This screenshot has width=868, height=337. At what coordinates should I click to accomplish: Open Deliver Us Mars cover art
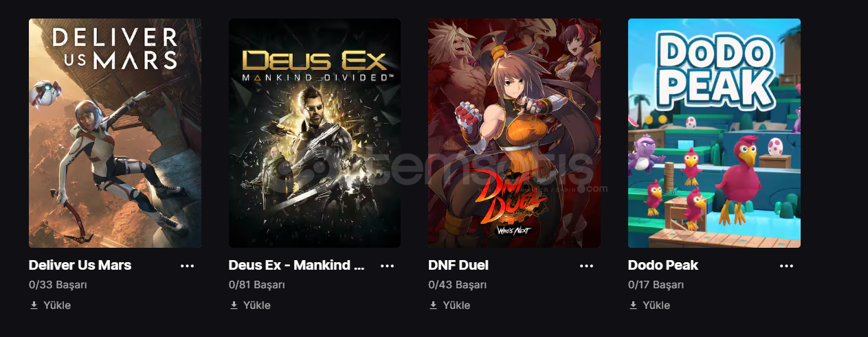115,133
